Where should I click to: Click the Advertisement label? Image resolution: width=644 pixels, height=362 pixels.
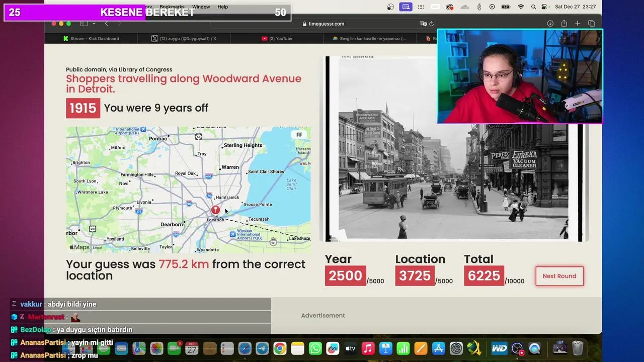click(323, 315)
